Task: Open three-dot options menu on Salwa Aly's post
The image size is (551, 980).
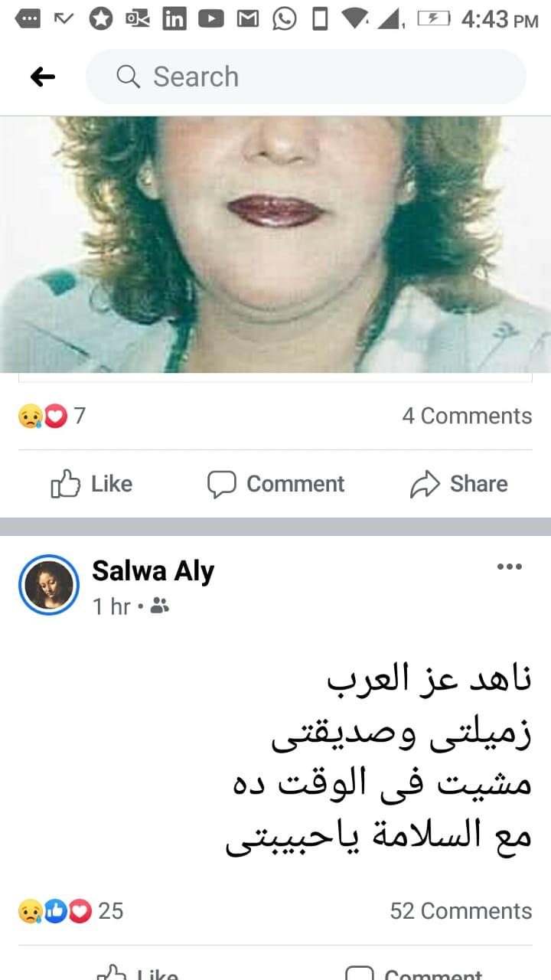Action: coord(510,567)
